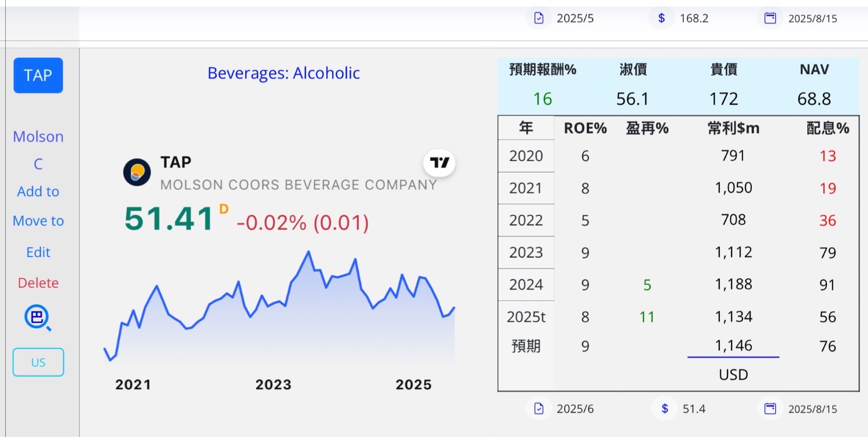Click the TradingView logo icon on chart
The image size is (868, 437).
(440, 163)
